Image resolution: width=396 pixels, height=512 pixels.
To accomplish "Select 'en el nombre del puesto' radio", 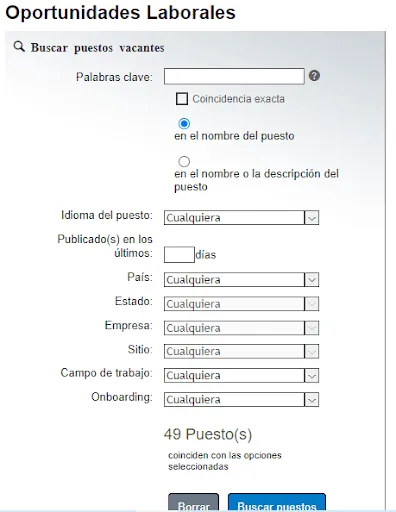I will [x=184, y=123].
